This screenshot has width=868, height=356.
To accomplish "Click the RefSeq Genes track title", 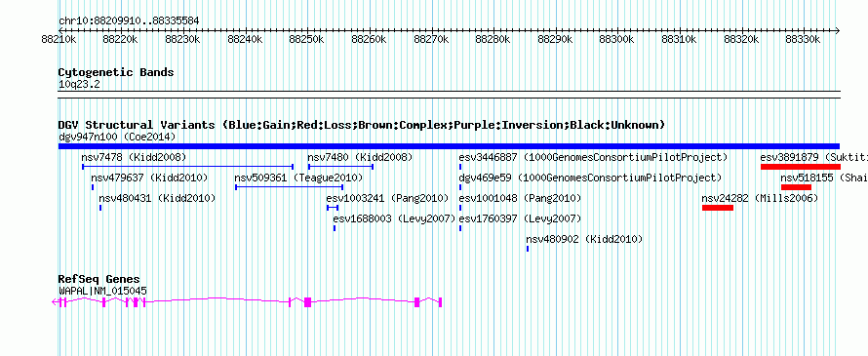I will point(99,280).
